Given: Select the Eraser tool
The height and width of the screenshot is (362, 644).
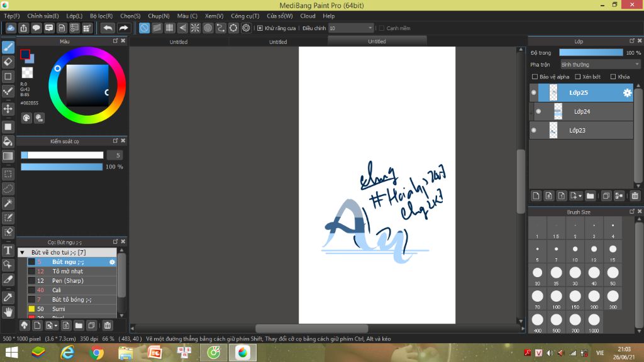Looking at the screenshot, I should coord(8,62).
